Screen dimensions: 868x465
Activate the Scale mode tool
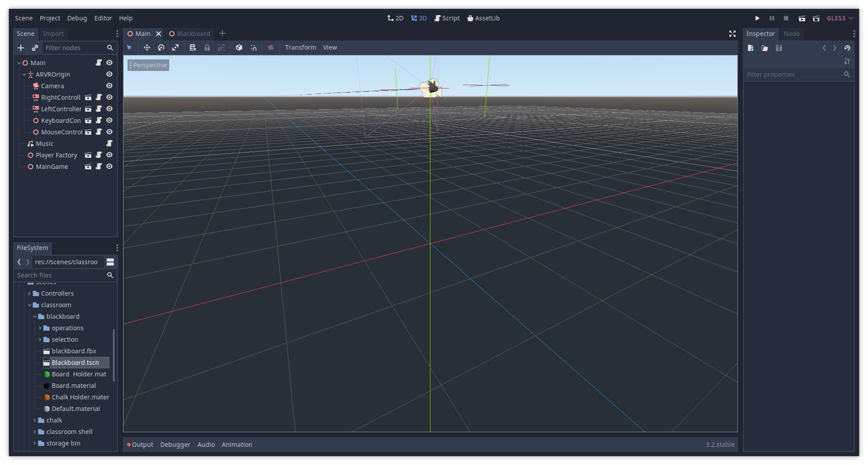(175, 47)
